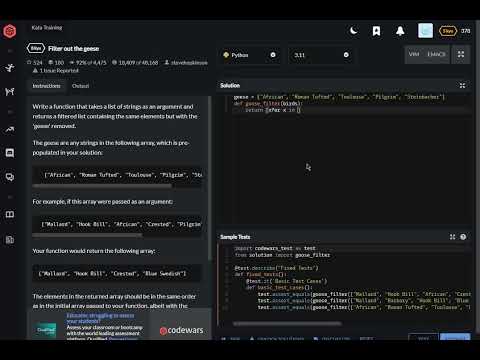Screen dimensions: 480x360
Task: Expand the Sample Tests panel
Action: click(x=452, y=237)
